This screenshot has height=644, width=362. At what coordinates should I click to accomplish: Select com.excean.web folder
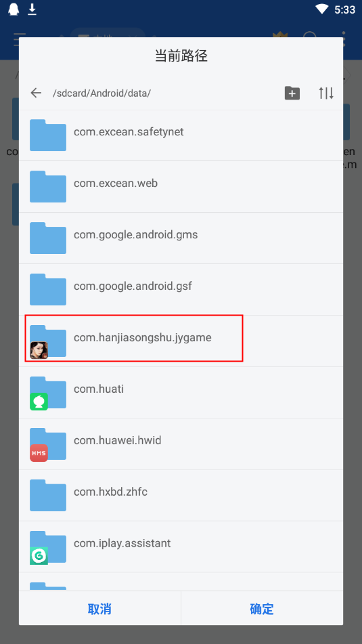(x=181, y=187)
